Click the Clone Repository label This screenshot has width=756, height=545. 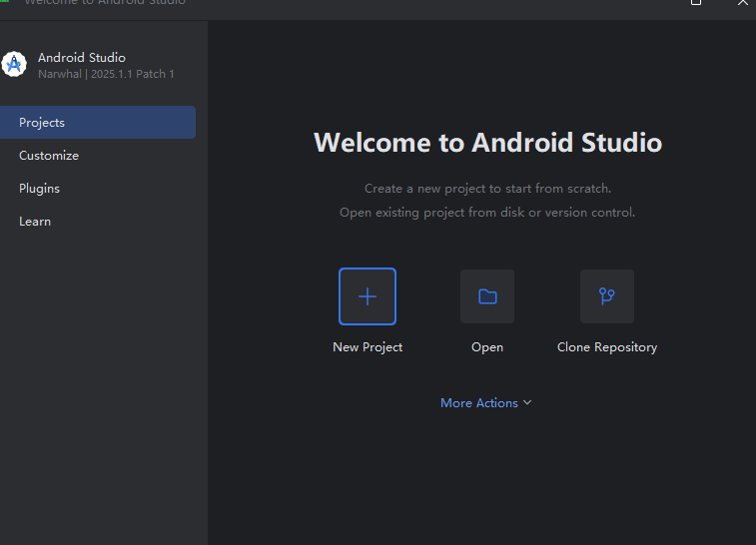[x=607, y=347]
